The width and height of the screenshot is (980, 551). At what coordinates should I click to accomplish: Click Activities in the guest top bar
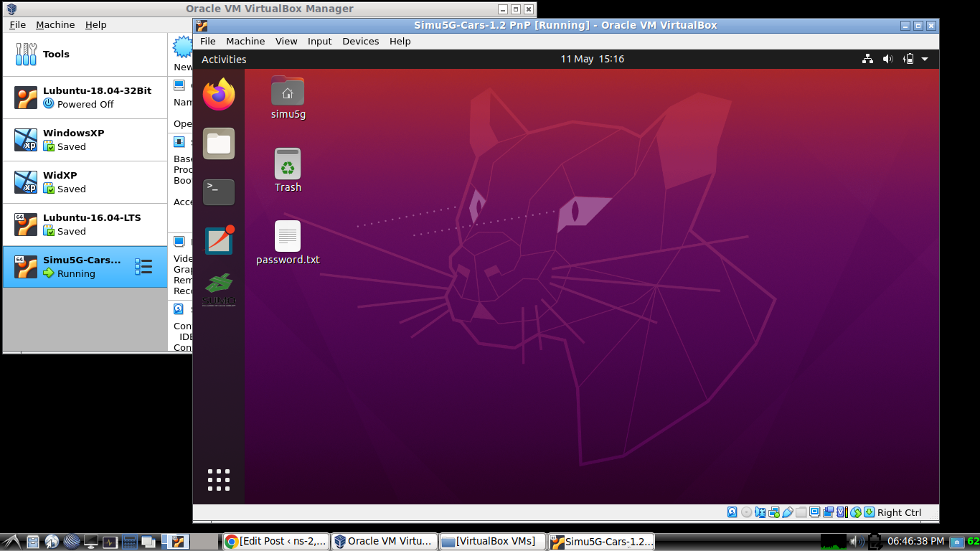(224, 59)
